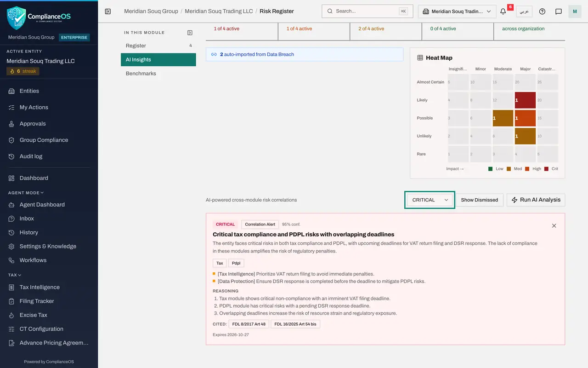Open the CRITICAL severity filter dropdown
588x368 pixels.
click(x=430, y=200)
